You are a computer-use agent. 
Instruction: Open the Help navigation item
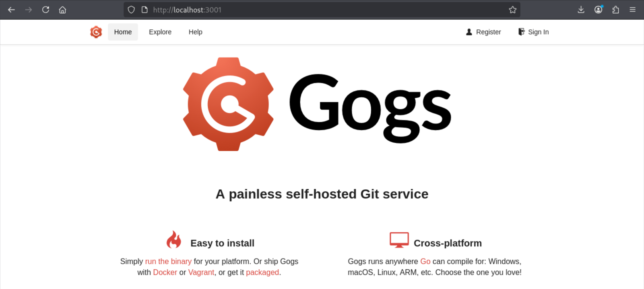(196, 32)
